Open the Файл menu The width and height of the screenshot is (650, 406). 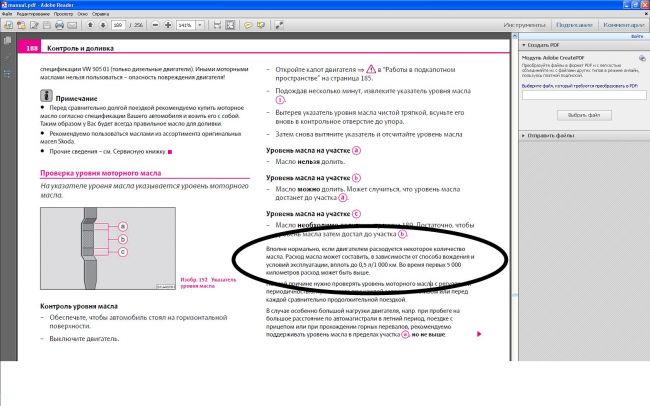[x=7, y=14]
